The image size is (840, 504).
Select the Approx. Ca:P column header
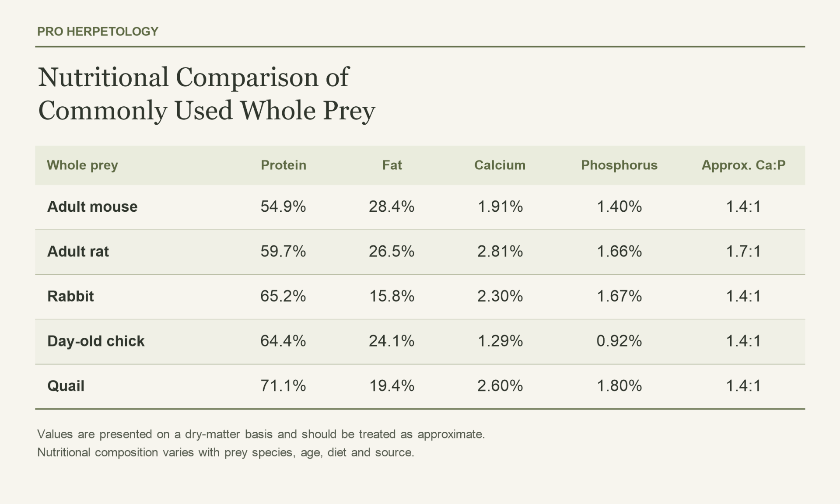[743, 165]
